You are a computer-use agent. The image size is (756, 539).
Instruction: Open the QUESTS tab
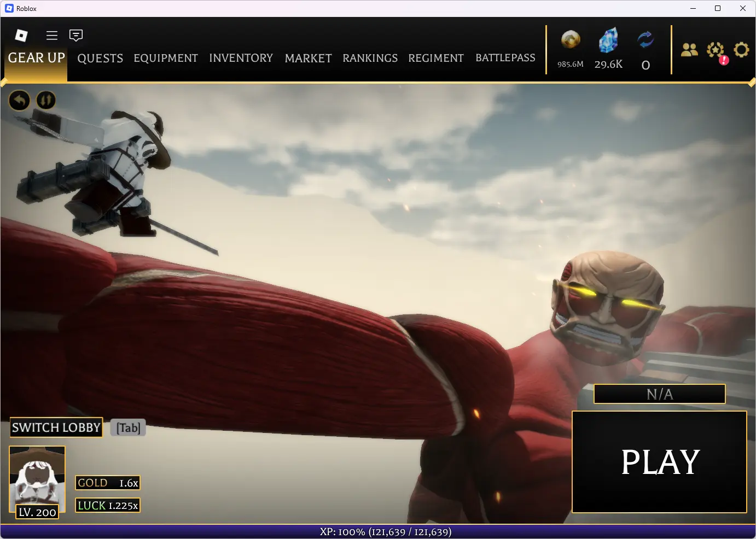(100, 58)
